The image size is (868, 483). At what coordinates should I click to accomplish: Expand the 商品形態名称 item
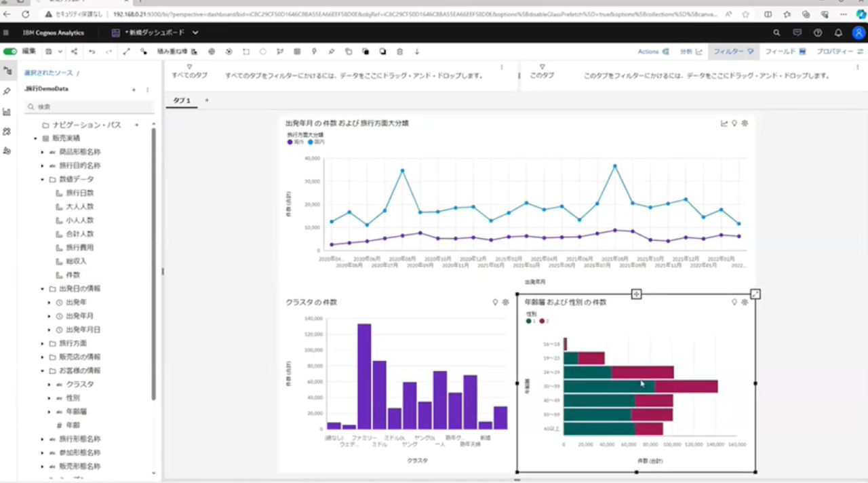click(x=42, y=152)
